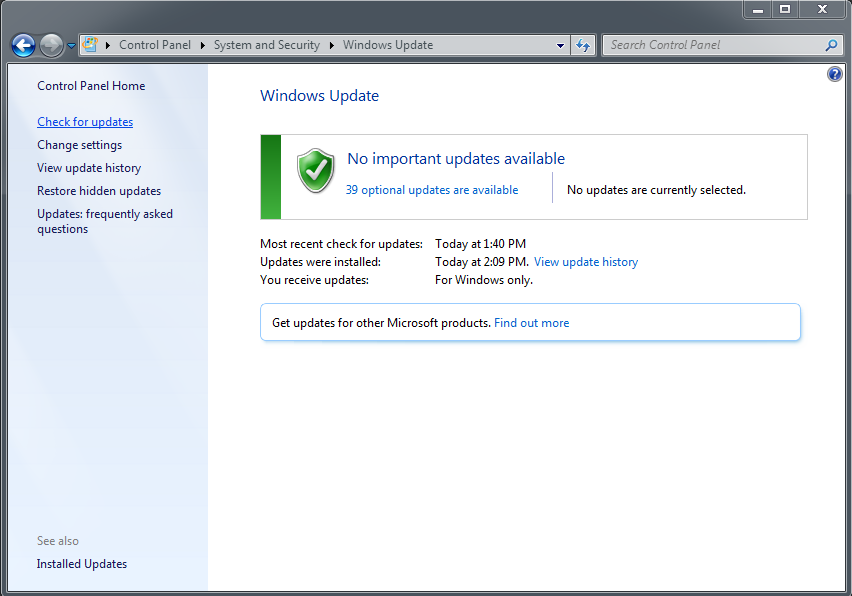Open the address bar history dropdown
This screenshot has width=852, height=596.
point(560,46)
